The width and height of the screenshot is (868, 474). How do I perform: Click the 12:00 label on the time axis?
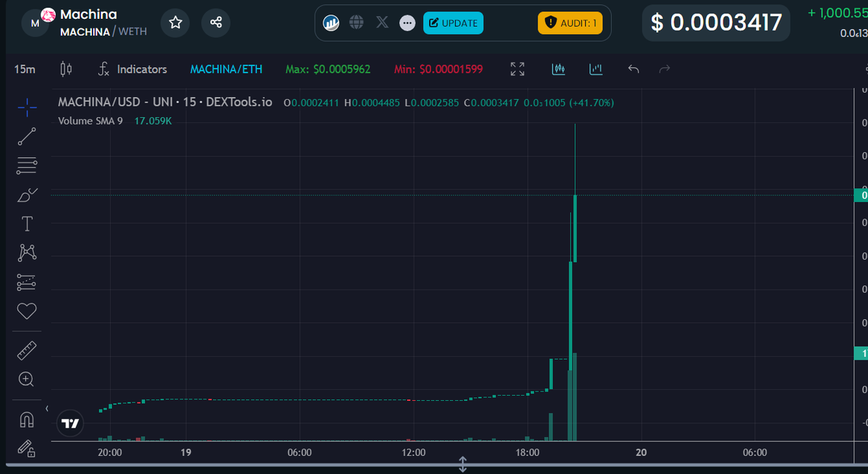pyautogui.click(x=414, y=452)
